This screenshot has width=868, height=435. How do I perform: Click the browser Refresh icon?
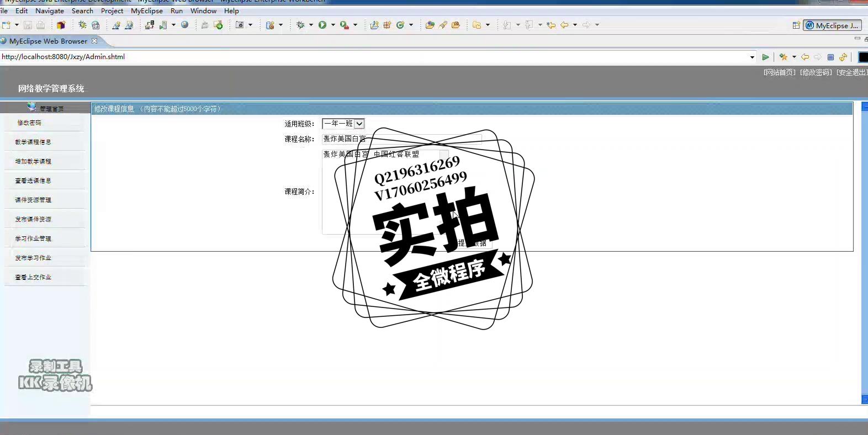tap(843, 57)
